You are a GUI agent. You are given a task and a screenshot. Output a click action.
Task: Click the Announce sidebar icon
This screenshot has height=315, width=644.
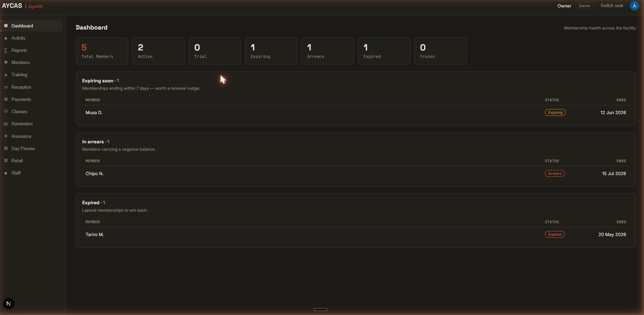(x=6, y=136)
